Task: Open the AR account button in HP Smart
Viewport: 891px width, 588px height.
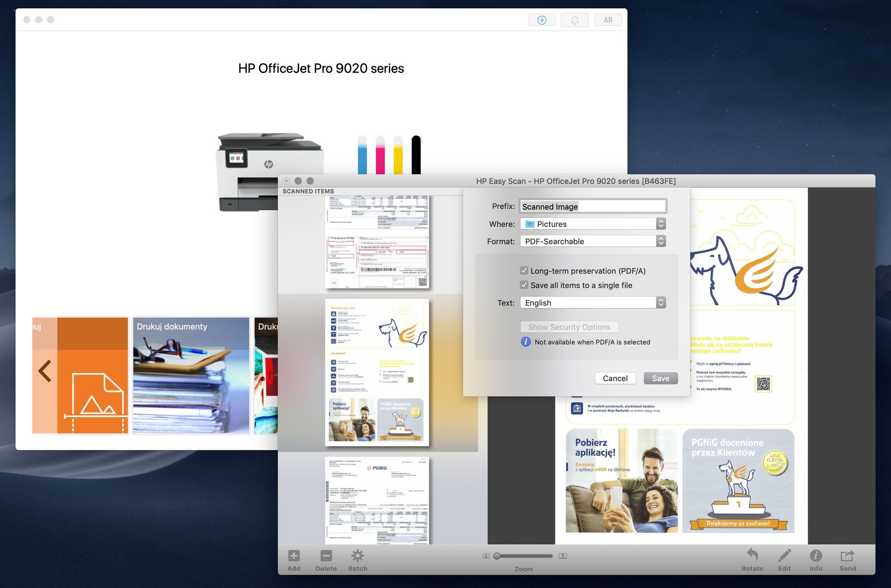Action: (x=608, y=20)
